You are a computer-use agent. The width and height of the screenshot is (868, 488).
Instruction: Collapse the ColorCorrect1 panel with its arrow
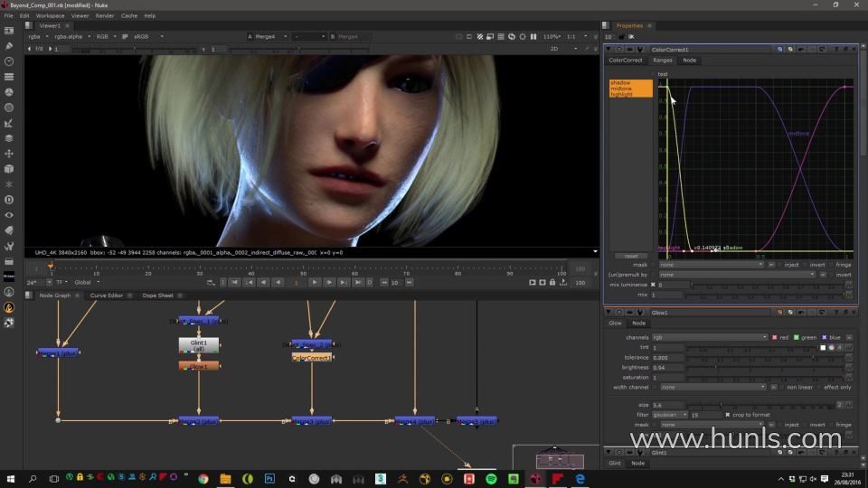click(x=609, y=49)
